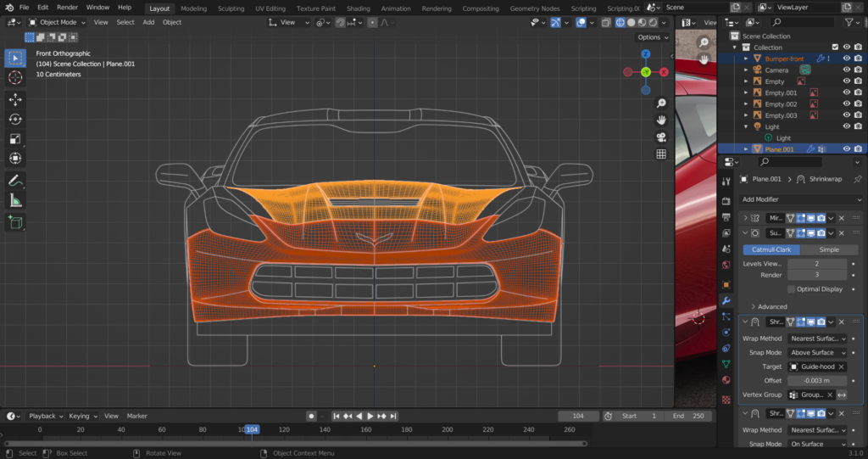Select the Rotate tool
The width and height of the screenshot is (868, 459).
pos(15,119)
